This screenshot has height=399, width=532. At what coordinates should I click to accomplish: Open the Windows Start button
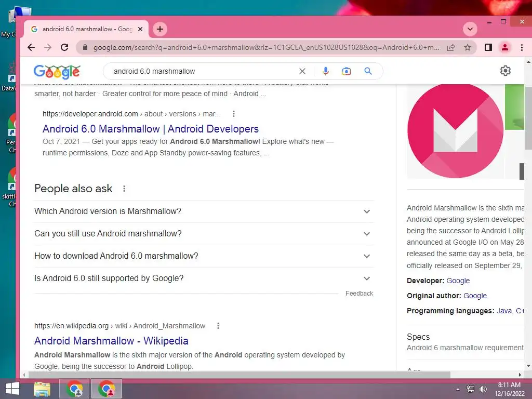pos(12,389)
